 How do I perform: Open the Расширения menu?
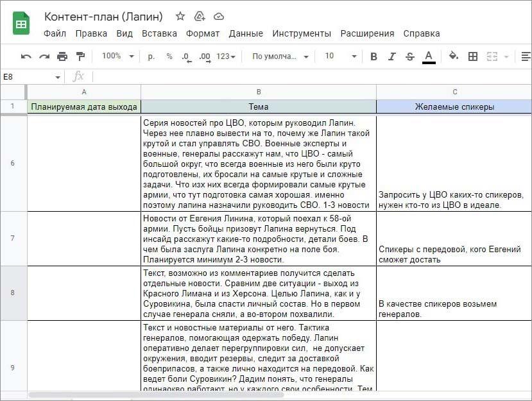(x=367, y=33)
